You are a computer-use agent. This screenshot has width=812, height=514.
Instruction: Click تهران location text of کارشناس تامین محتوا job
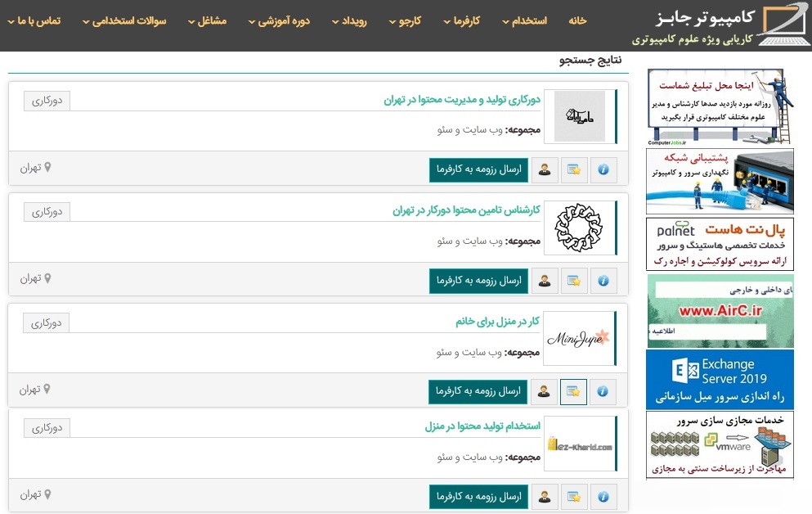(30, 279)
